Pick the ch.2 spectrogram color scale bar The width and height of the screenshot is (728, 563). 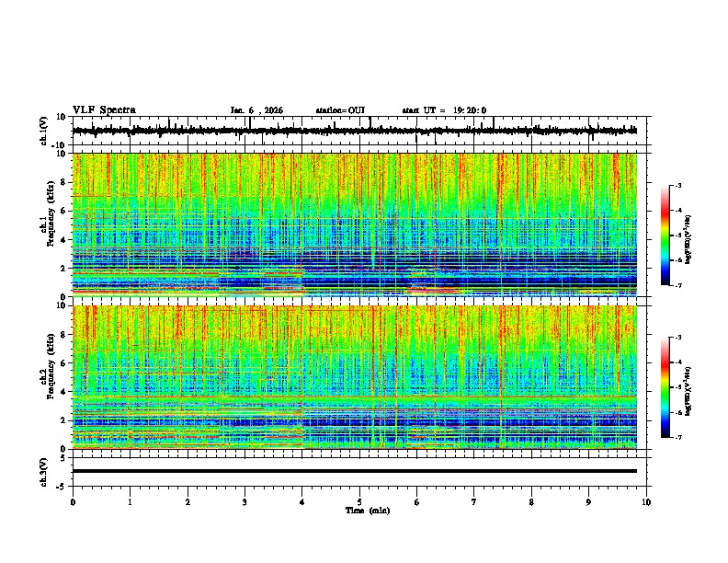click(x=665, y=387)
